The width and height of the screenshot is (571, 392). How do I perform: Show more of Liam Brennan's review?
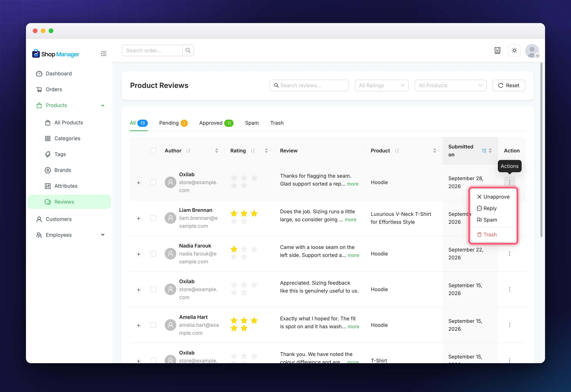350,220
